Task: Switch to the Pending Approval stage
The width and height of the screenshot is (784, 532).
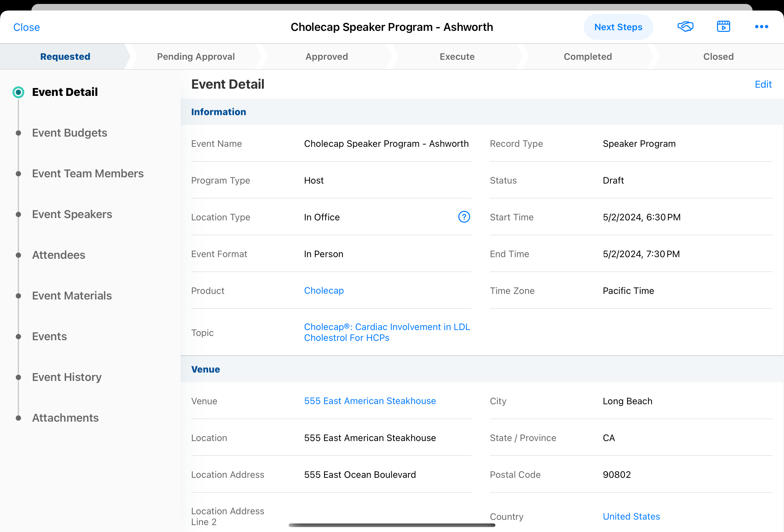Action: click(x=196, y=56)
